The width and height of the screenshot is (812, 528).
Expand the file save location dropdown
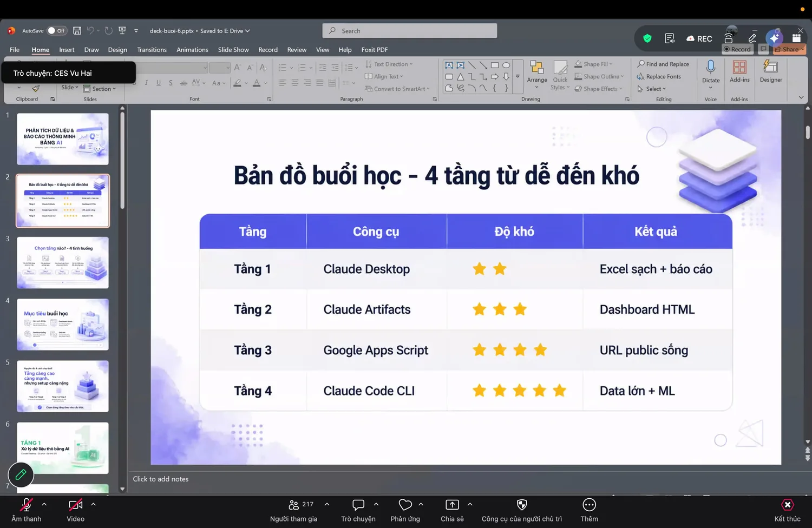click(247, 31)
